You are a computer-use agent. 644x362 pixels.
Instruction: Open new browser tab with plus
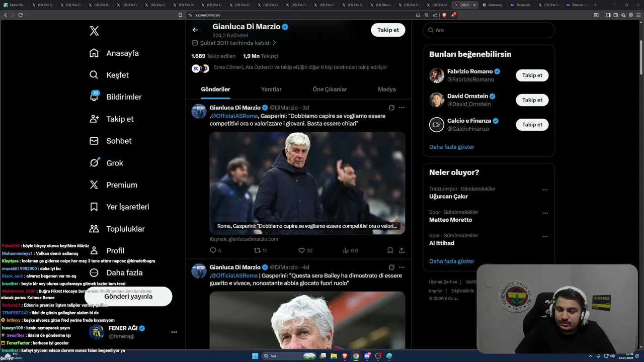(595, 5)
